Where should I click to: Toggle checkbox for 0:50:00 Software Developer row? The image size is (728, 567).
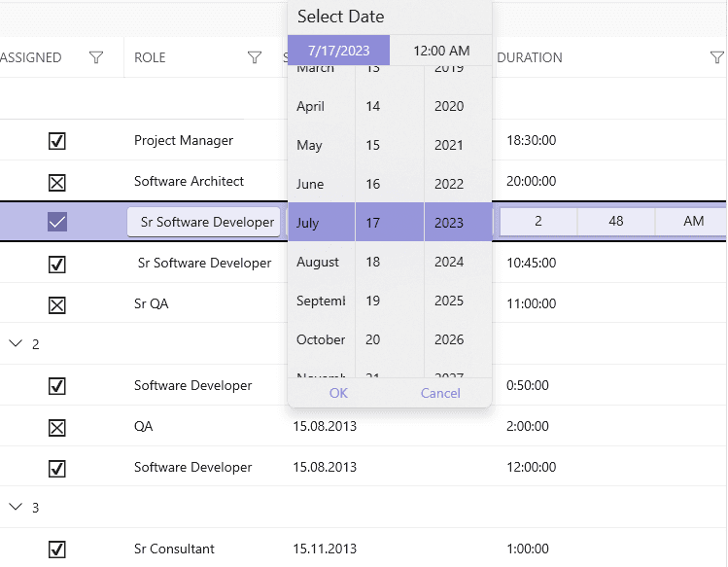click(x=57, y=386)
